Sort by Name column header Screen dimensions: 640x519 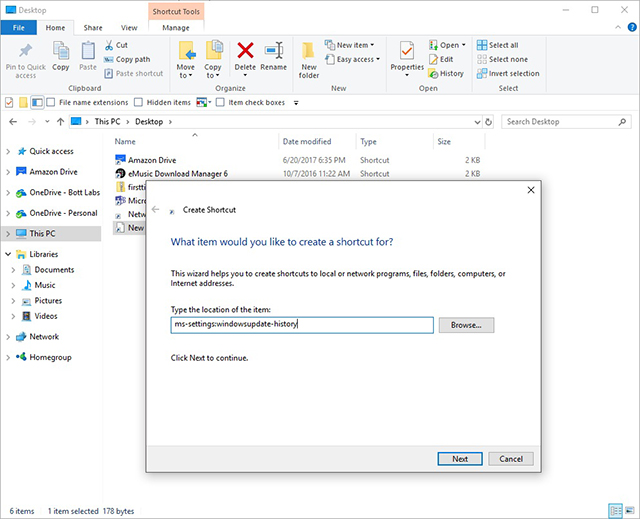195,142
